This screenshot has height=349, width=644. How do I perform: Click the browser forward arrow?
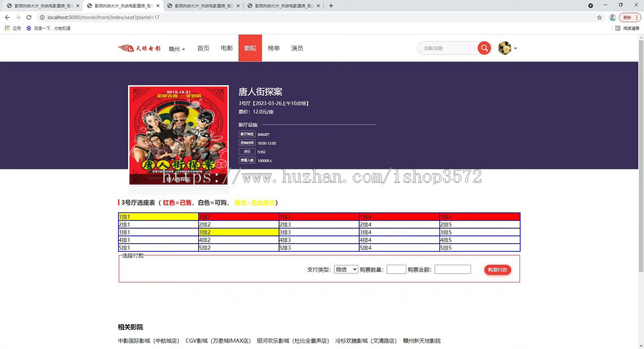point(18,17)
